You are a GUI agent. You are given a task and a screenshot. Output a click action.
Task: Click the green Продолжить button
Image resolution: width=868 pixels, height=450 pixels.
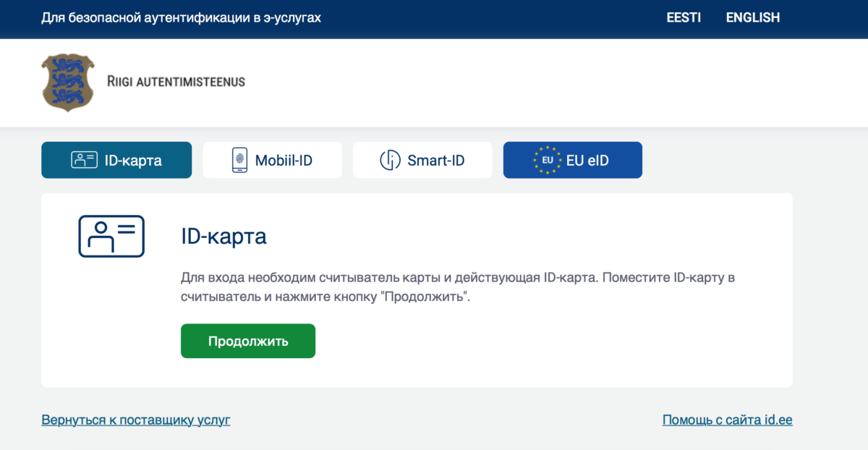248,341
